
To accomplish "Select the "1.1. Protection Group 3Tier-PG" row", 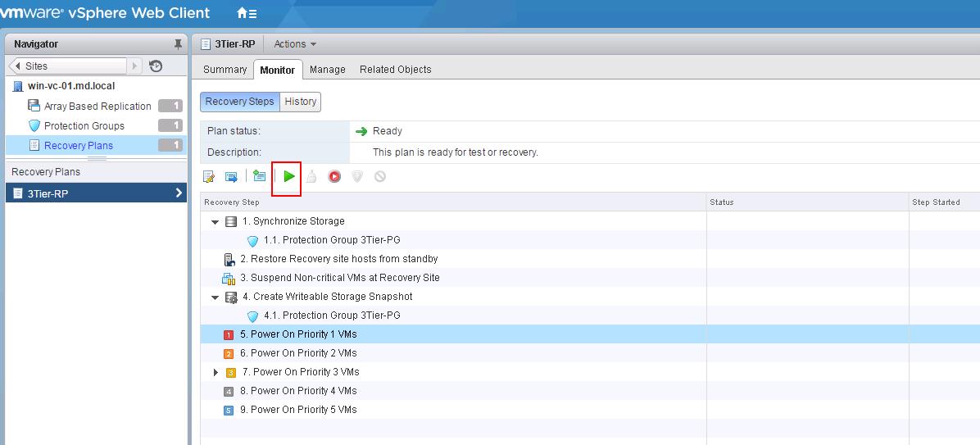I will (x=590, y=240).
